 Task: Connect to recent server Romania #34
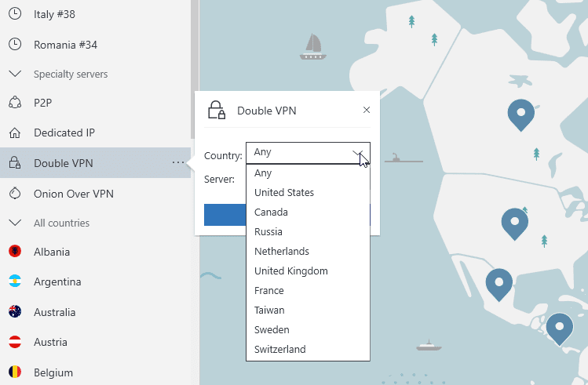(65, 45)
